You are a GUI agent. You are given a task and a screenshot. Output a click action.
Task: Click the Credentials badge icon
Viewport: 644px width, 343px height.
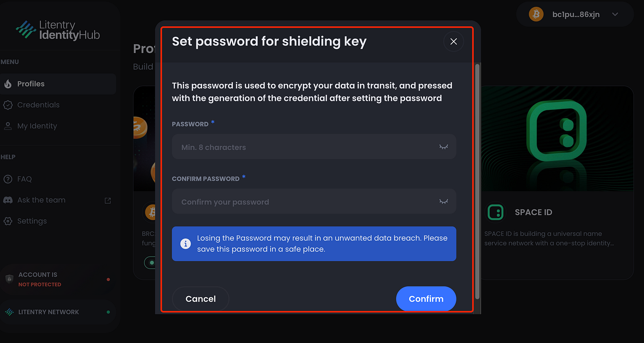(8, 105)
